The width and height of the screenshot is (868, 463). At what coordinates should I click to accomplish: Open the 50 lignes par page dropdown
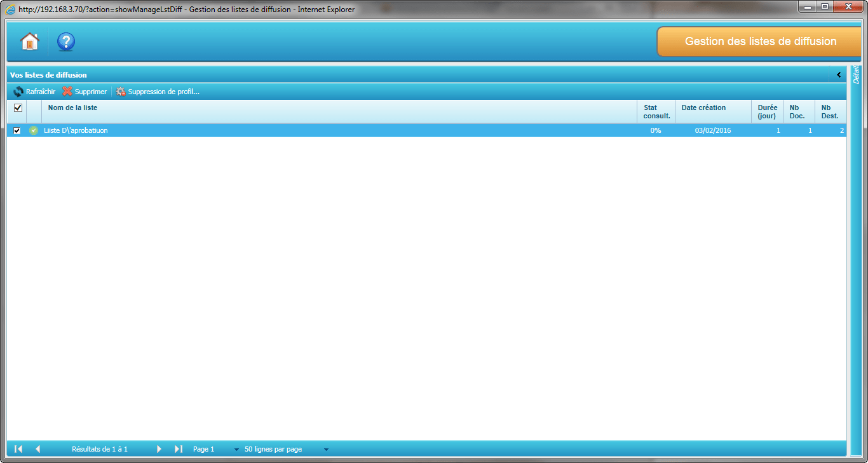[326, 450]
